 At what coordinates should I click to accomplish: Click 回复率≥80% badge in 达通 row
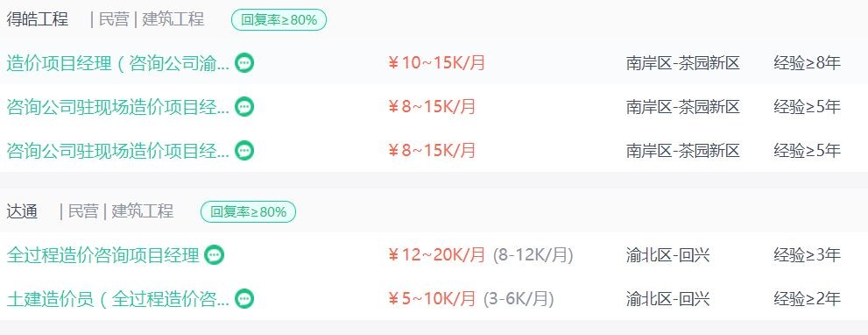pyautogui.click(x=248, y=212)
